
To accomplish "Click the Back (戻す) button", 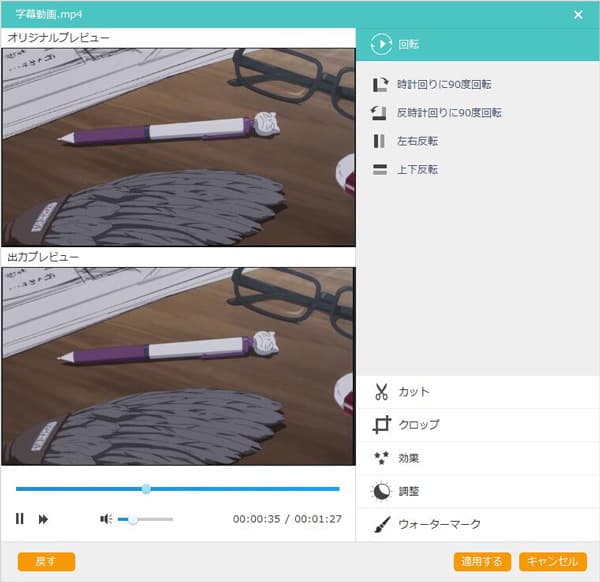I will click(46, 561).
